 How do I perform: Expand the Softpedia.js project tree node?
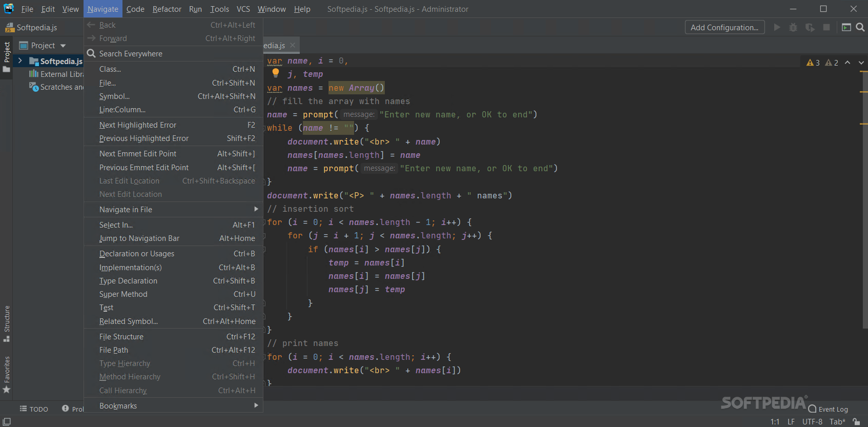[20, 61]
